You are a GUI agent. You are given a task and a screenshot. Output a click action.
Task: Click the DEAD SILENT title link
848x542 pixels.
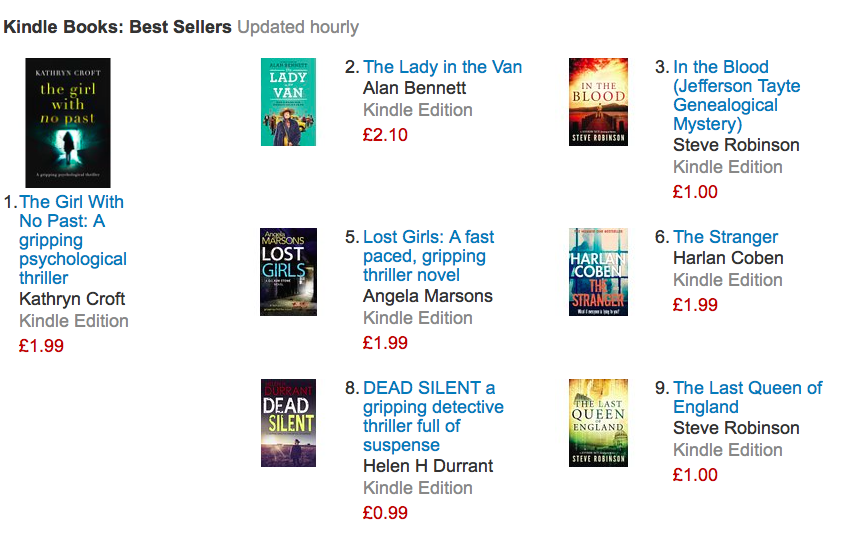pos(432,416)
